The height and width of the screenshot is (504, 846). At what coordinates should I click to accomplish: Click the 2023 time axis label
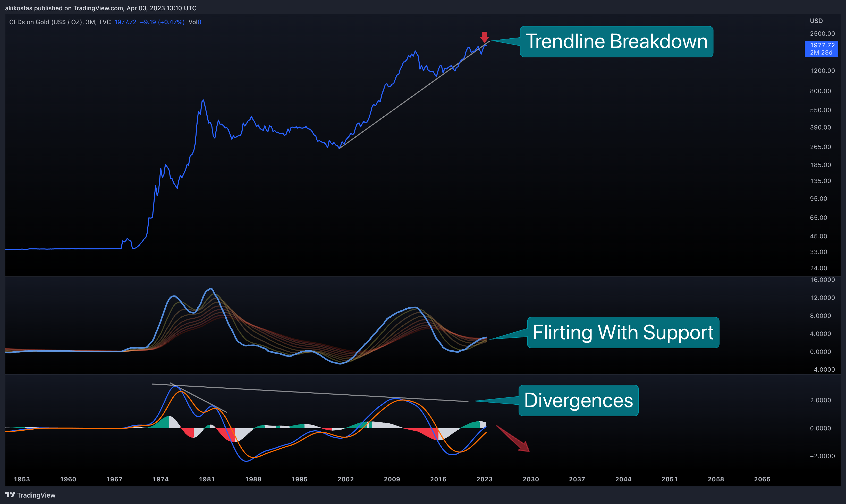(x=484, y=479)
